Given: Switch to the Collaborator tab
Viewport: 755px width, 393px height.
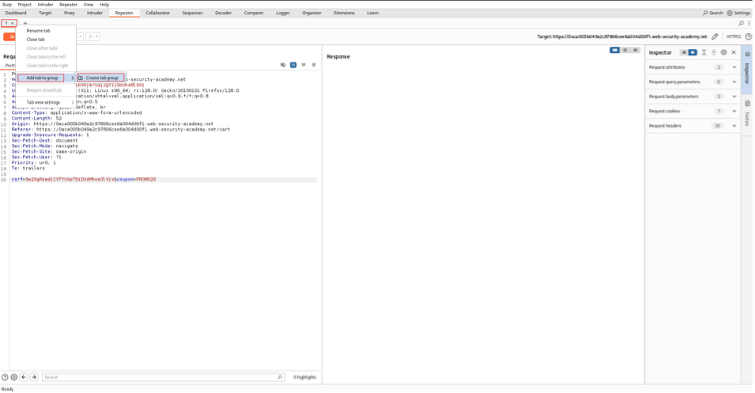Looking at the screenshot, I should [158, 13].
